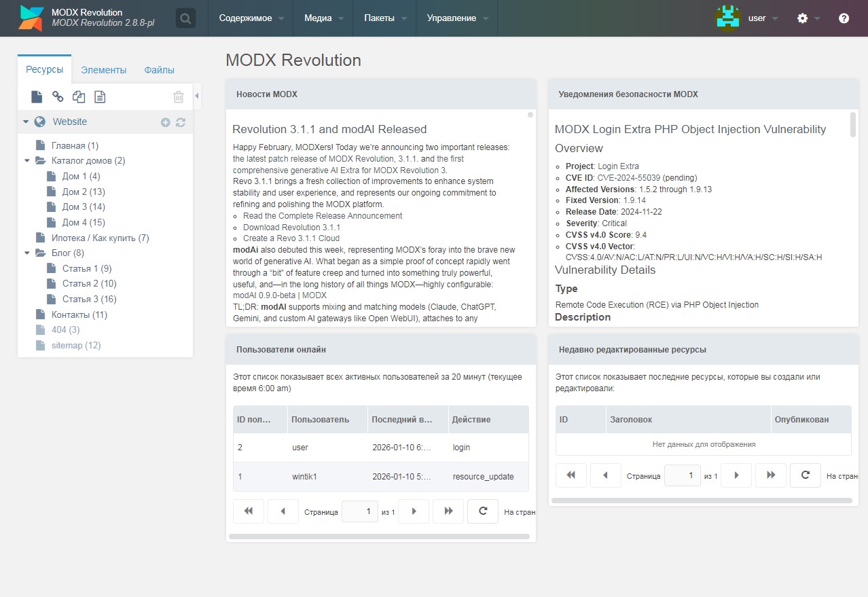Screen dimensions: 868x597
Task: Click the new weblink chain icon
Action: click(58, 97)
